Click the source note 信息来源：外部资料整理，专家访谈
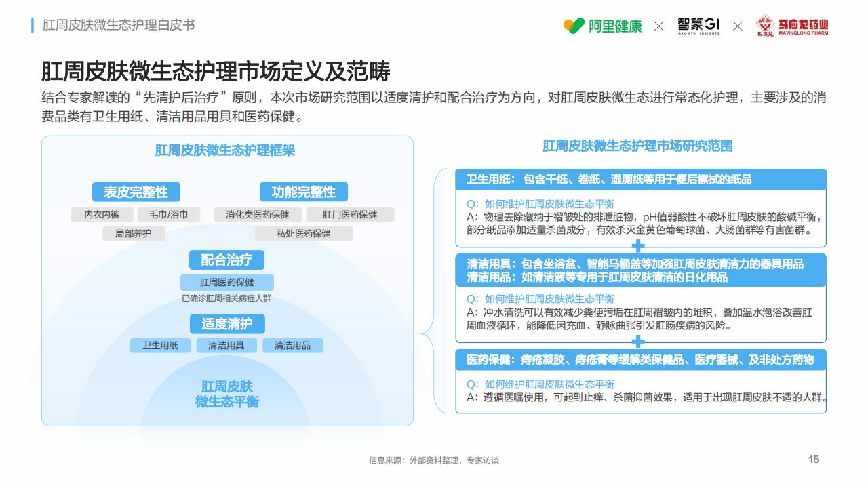 coord(434,460)
